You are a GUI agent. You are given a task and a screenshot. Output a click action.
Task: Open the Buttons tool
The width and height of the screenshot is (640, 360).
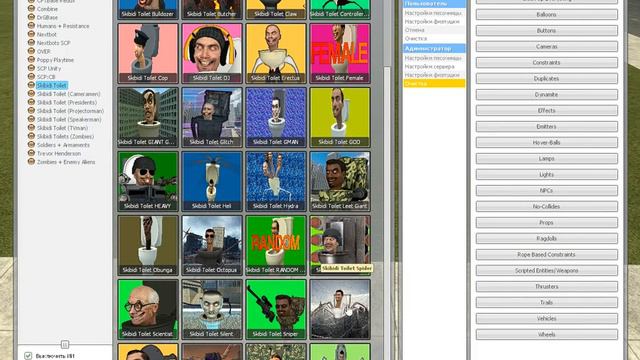click(547, 31)
